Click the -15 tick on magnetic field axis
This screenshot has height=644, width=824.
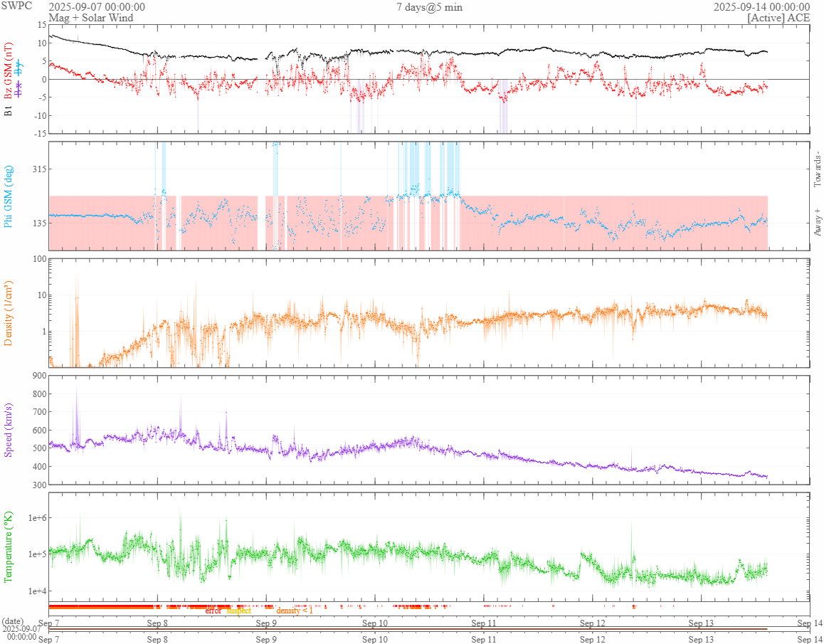coord(39,134)
